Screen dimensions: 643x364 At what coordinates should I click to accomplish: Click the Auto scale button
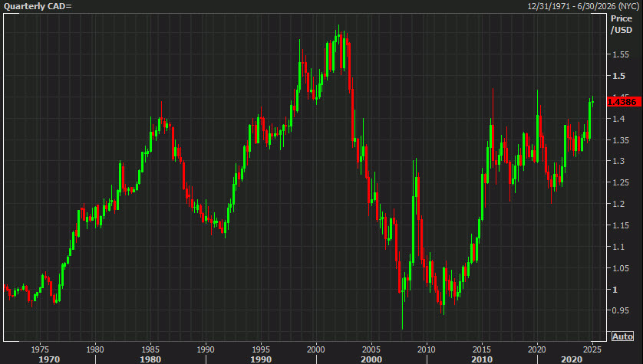pos(622,336)
